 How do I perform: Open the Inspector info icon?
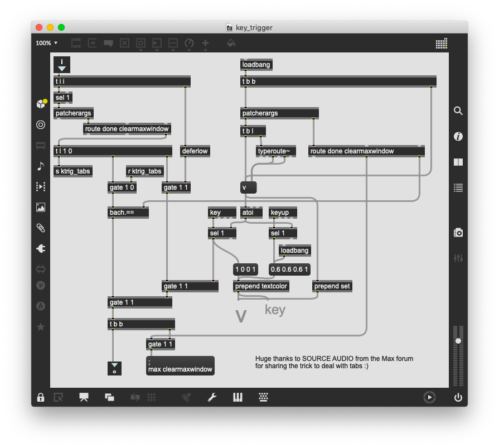click(x=458, y=137)
